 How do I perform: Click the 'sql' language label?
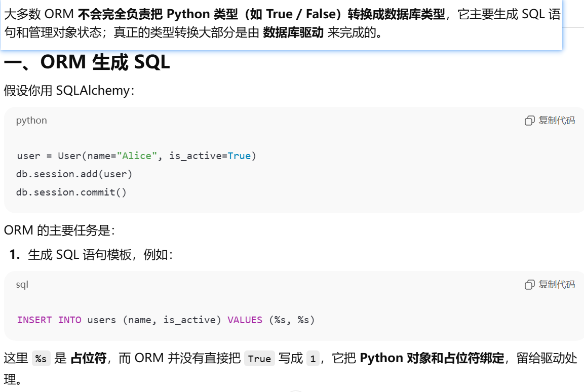pyautogui.click(x=22, y=285)
